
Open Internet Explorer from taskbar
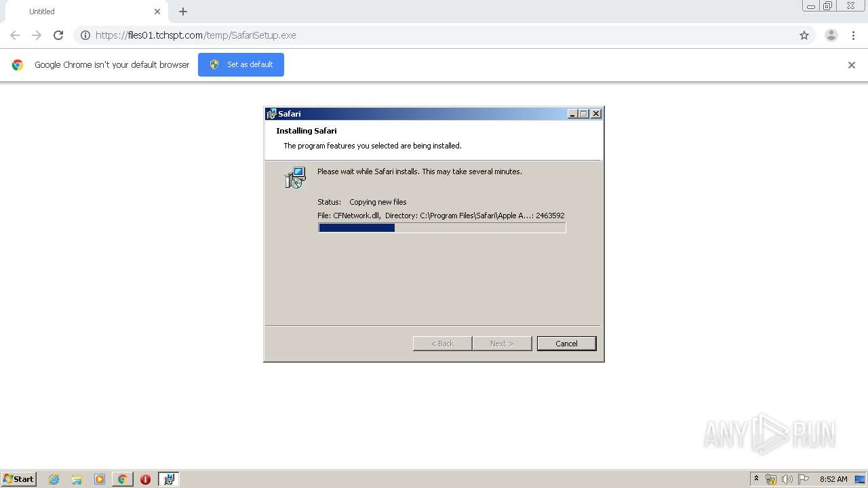coord(54,479)
